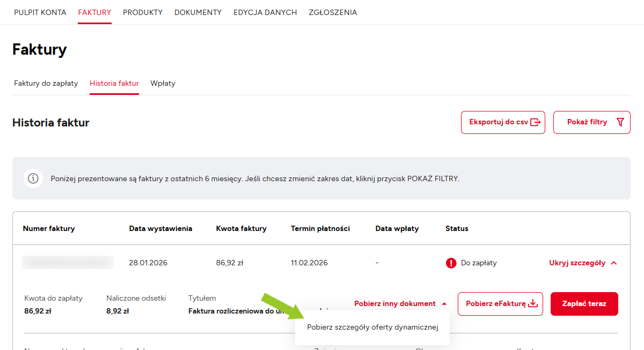Viewport: 644px width, 350px height.
Task: Click the red exclamation status icon
Action: (x=451, y=263)
